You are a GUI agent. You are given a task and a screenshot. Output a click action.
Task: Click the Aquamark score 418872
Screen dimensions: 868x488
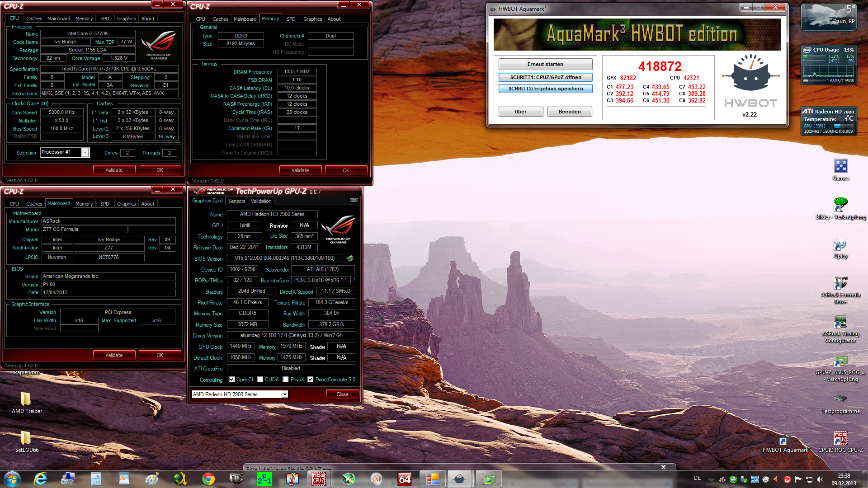coord(660,66)
